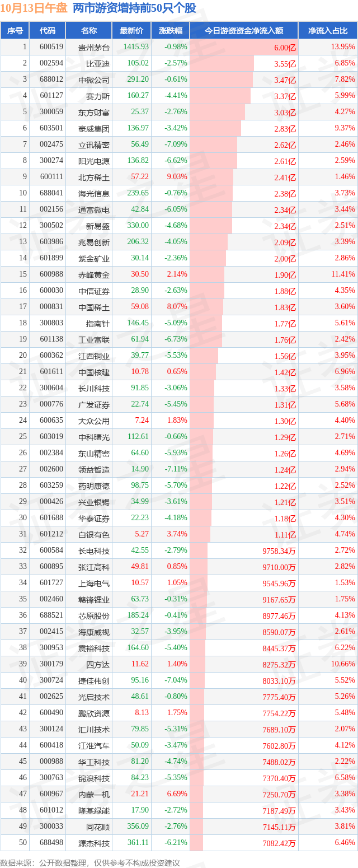Click stock code 688521
This screenshot has height=868, width=358.
[51, 615]
